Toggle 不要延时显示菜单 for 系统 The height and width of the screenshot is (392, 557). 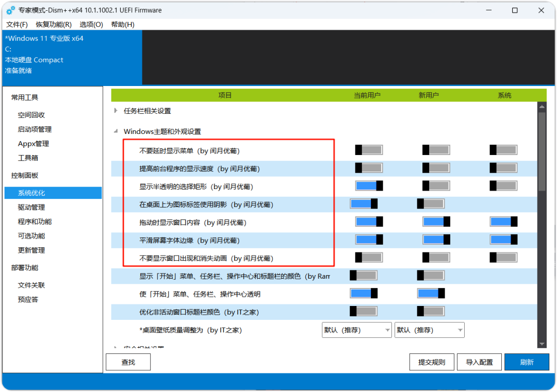(503, 150)
